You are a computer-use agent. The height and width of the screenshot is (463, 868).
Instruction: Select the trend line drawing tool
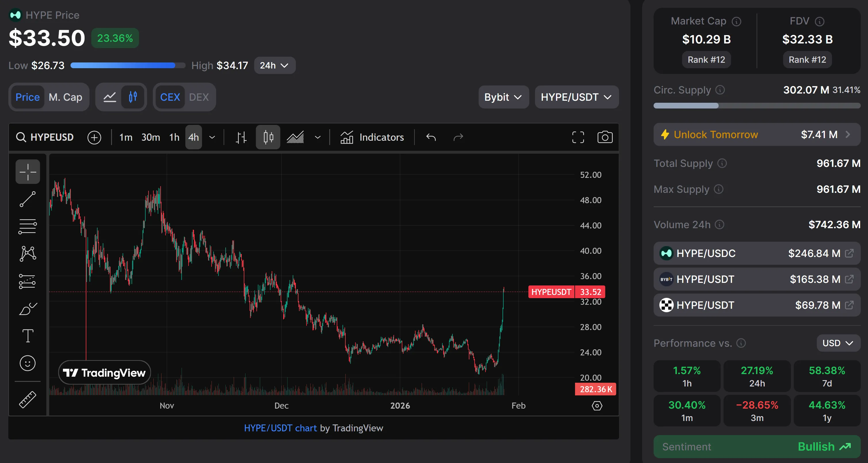[28, 199]
